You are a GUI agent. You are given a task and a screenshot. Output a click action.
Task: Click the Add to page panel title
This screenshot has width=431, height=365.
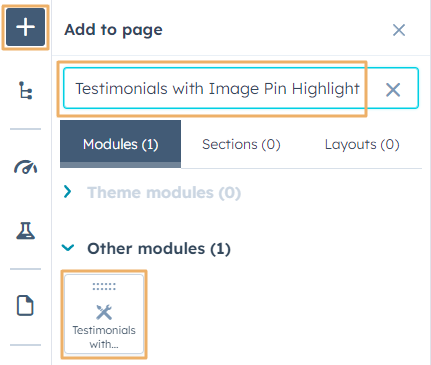[x=113, y=30]
